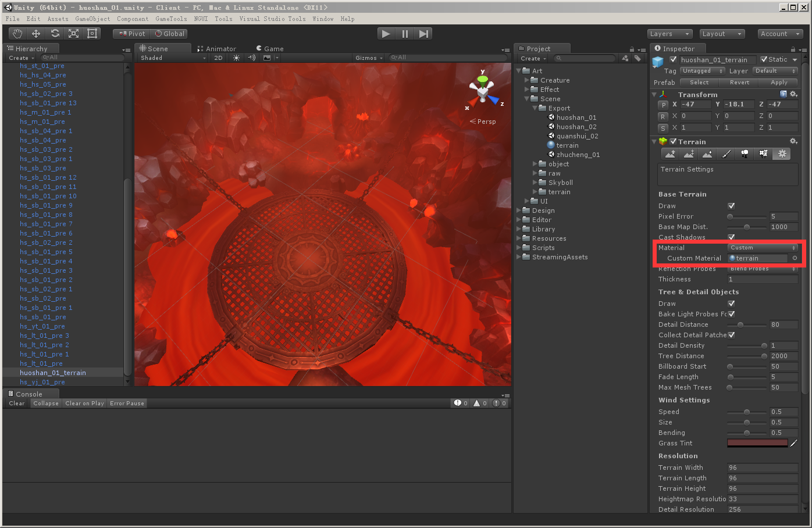Screen dimensions: 812x528
Task: Toggle scene audio speaker icon
Action: click(251, 58)
